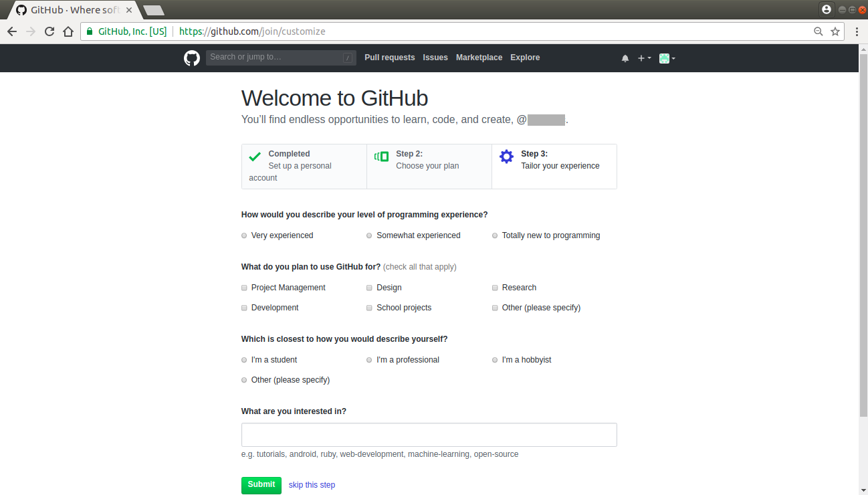The image size is (868, 495).
Task: Click the green Completed checkmark icon
Action: click(x=255, y=157)
